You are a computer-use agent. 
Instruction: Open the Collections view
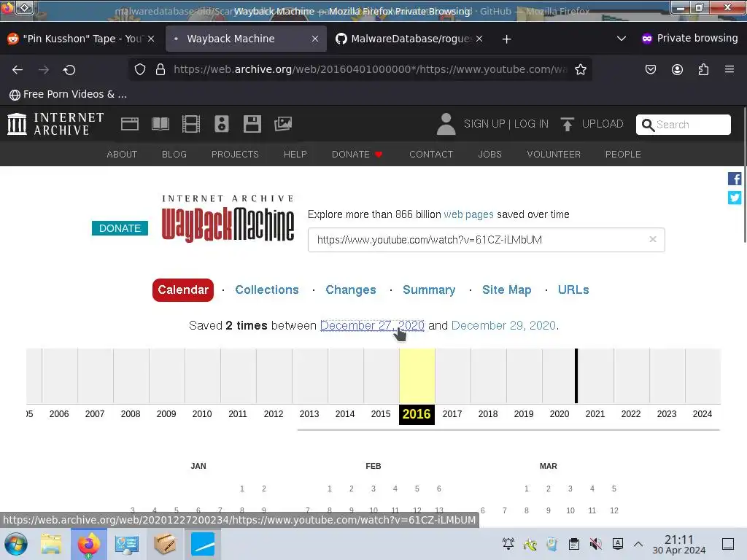[267, 289]
